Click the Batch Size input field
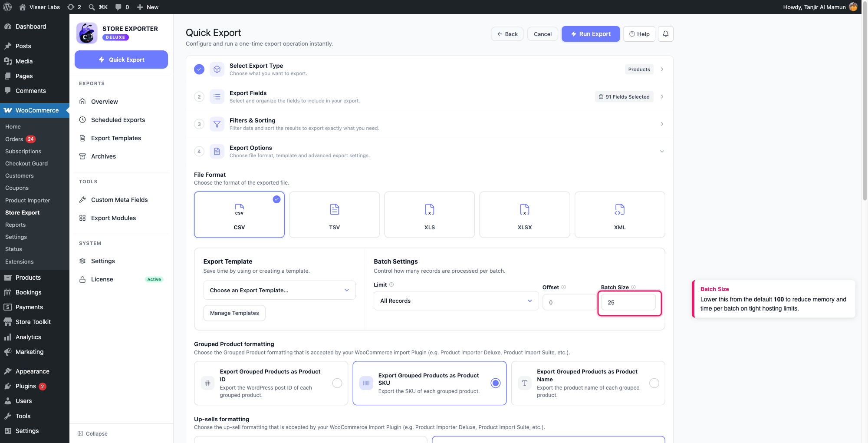868x443 pixels. point(628,302)
